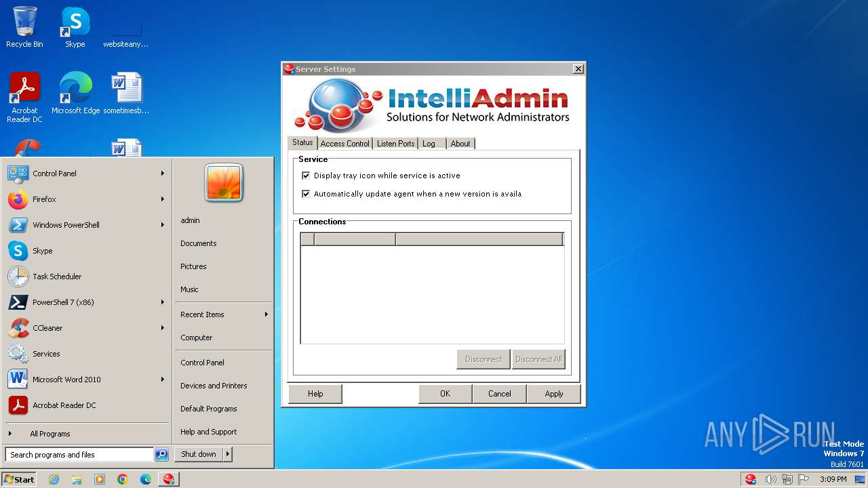The height and width of the screenshot is (488, 868).
Task: Expand Control Panel submenu arrow in Start menu
Action: click(x=163, y=174)
